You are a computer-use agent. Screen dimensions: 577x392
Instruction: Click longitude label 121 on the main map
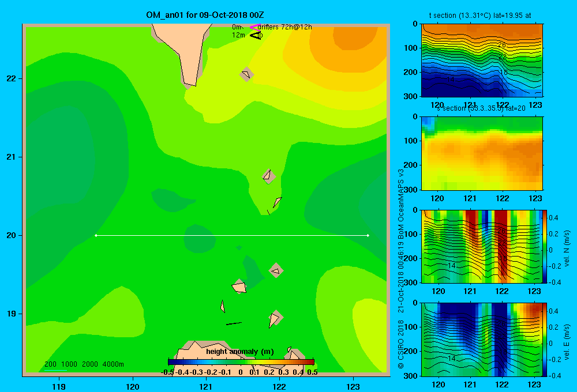pyautogui.click(x=206, y=386)
